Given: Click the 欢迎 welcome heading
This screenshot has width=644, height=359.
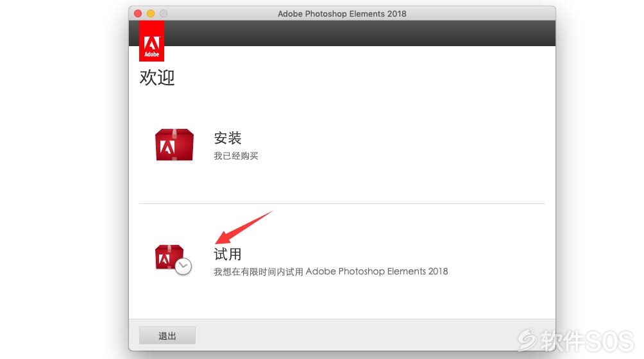Looking at the screenshot, I should click(x=157, y=78).
